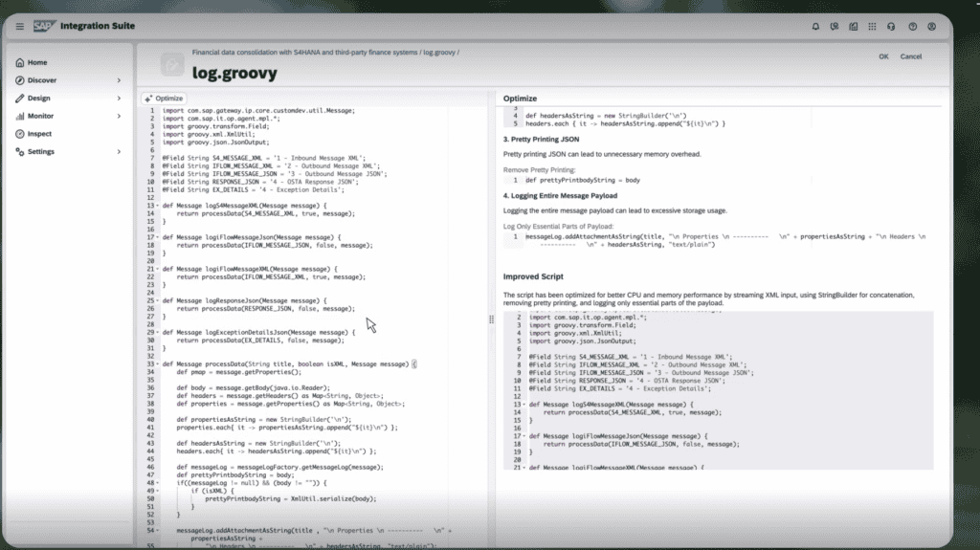Collapse code fold at left editor line 21

(158, 269)
